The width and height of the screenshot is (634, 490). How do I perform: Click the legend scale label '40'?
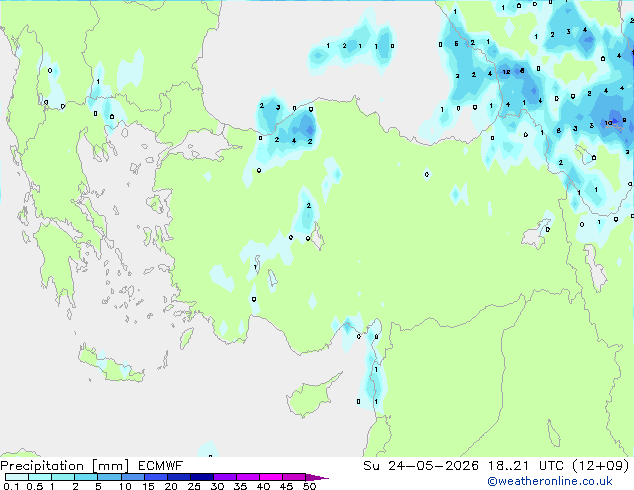[x=263, y=486]
